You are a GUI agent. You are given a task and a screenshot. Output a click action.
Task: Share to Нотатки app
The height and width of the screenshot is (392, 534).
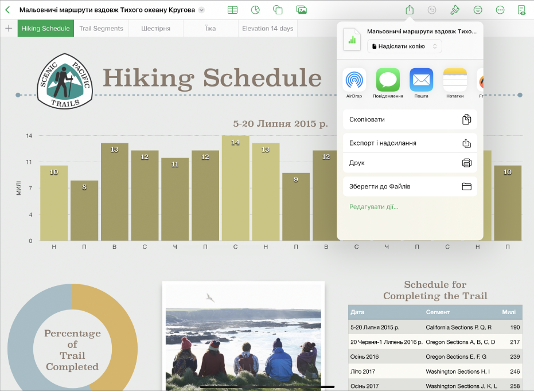[455, 83]
